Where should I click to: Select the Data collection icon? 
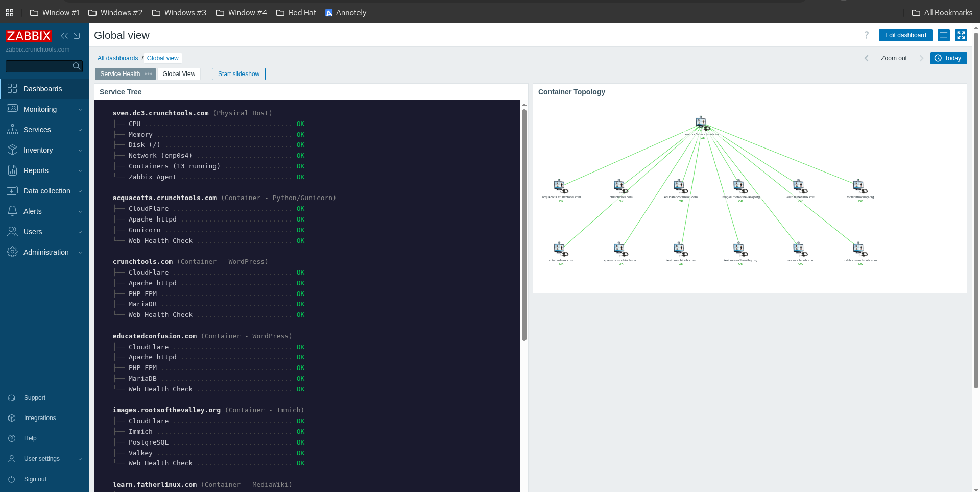[12, 191]
